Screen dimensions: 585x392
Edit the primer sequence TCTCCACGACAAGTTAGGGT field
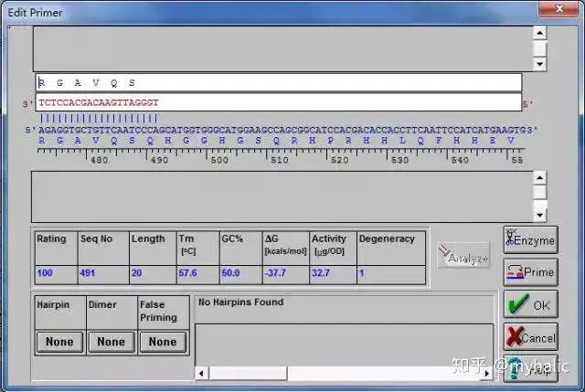click(x=278, y=102)
